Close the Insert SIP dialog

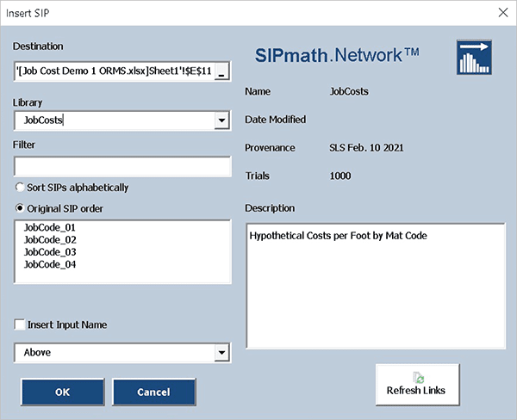click(x=503, y=13)
